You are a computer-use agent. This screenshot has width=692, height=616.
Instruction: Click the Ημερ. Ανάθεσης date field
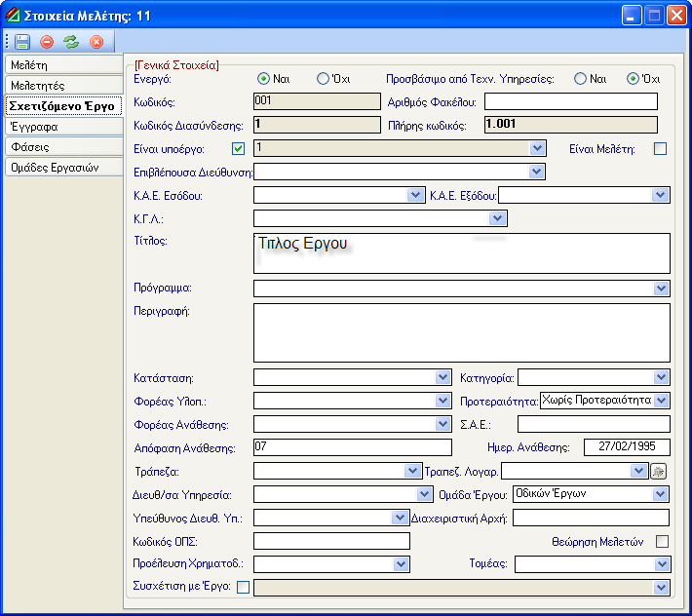coord(627,447)
